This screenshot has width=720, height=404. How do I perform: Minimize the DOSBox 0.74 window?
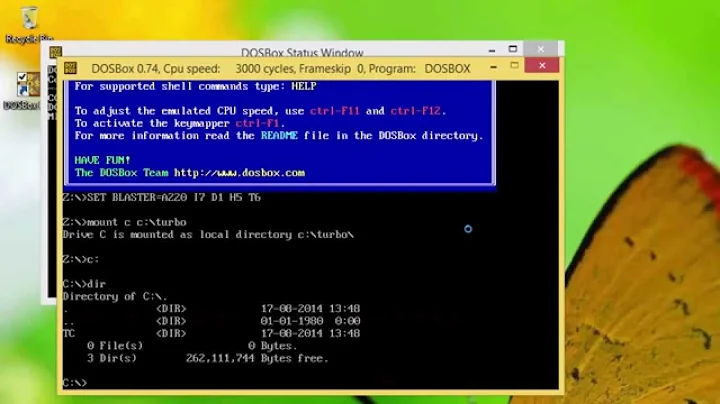coord(494,67)
